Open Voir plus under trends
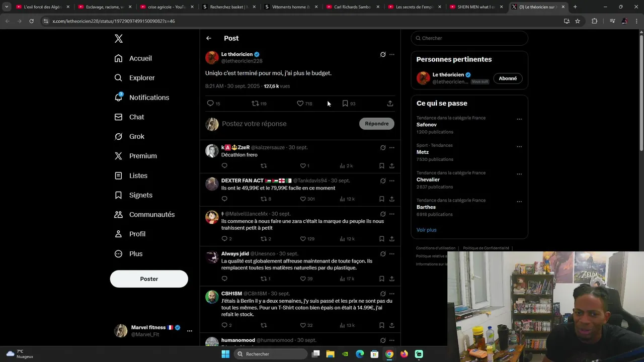Screen dimensions: 644x362 point(427,230)
